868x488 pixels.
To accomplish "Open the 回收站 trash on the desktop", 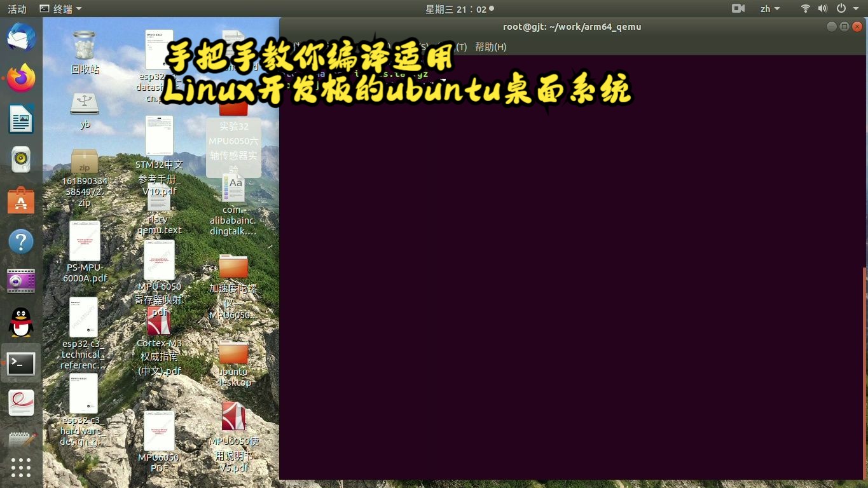I will [x=83, y=44].
